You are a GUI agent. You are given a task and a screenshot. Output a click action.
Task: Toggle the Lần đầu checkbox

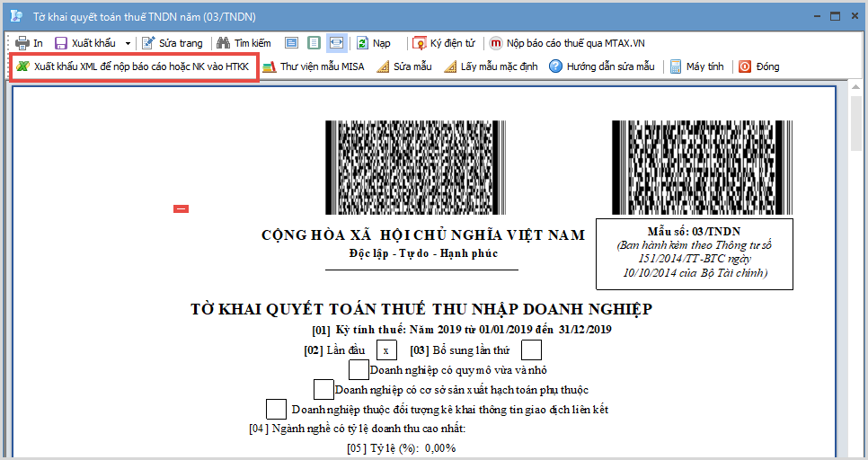[386, 350]
